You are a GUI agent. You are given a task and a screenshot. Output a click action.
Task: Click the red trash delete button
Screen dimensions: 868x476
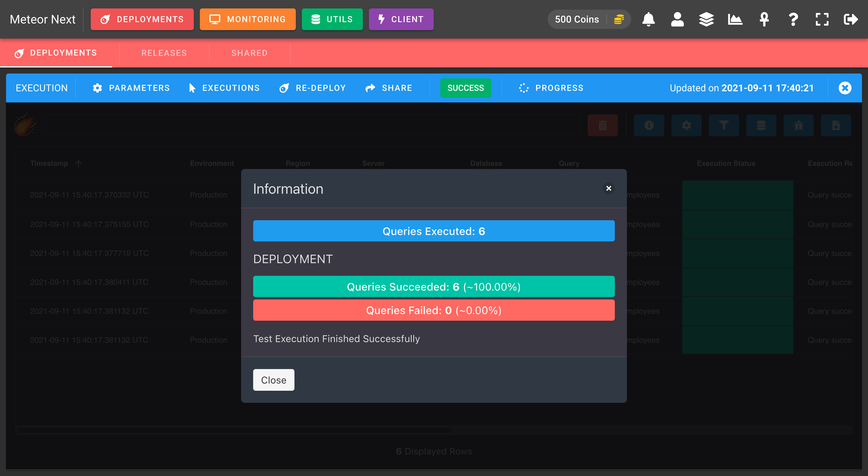(x=602, y=125)
